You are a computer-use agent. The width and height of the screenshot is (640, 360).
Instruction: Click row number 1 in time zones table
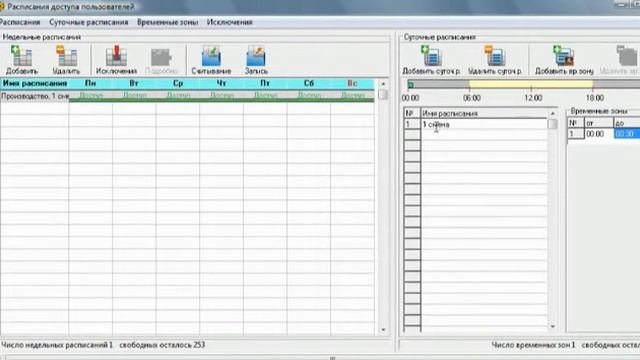576,134
